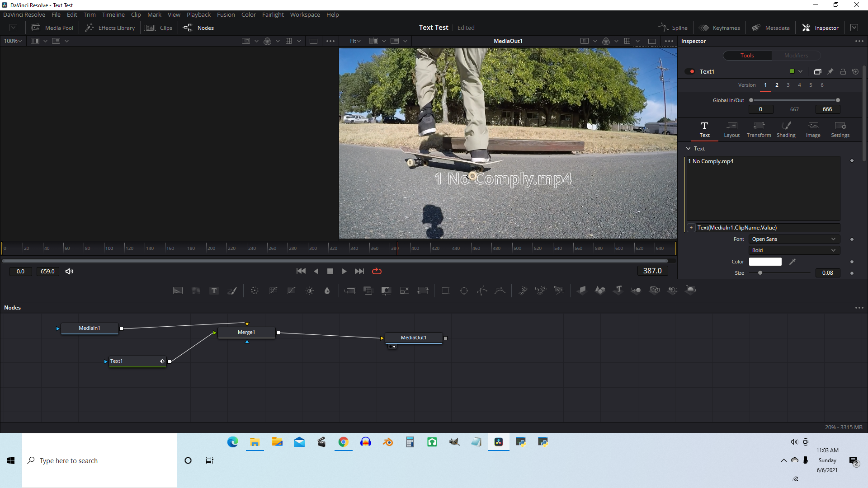Add a Text+ node from the toolbar
Viewport: 868px width, 488px height.
[x=214, y=291]
